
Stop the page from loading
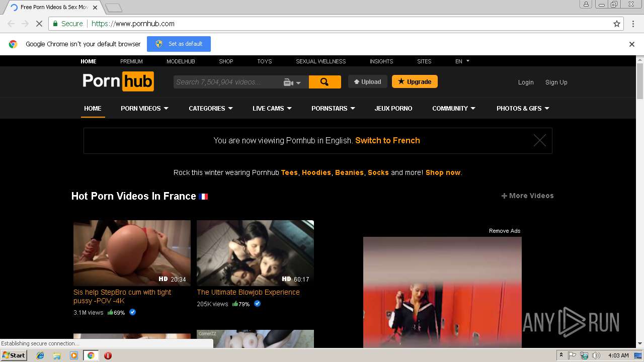click(x=39, y=24)
